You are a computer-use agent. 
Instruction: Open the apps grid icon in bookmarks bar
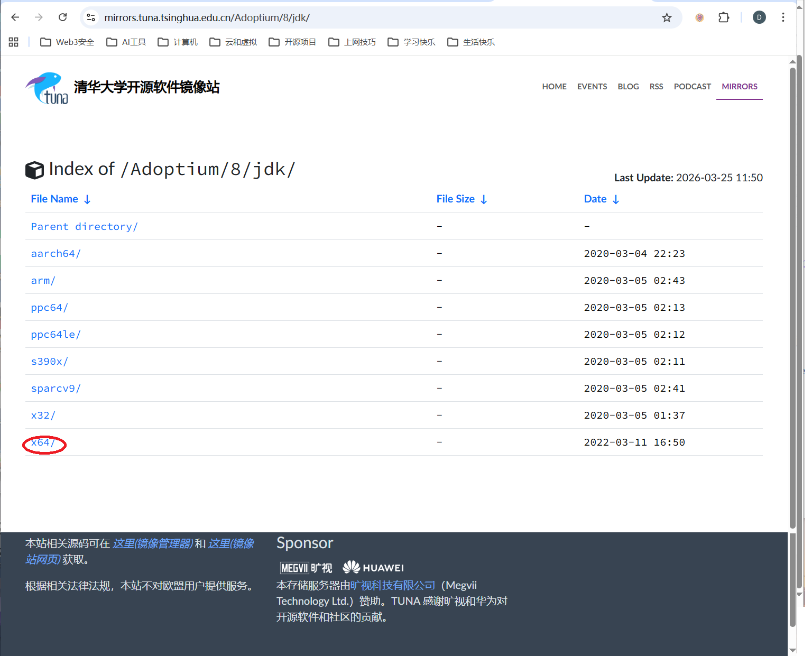tap(14, 42)
